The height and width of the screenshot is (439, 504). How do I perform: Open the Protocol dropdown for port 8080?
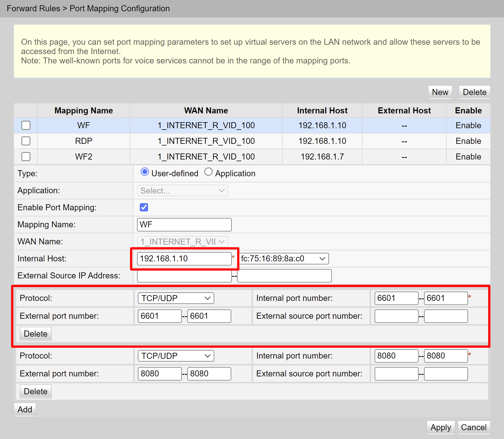[176, 356]
